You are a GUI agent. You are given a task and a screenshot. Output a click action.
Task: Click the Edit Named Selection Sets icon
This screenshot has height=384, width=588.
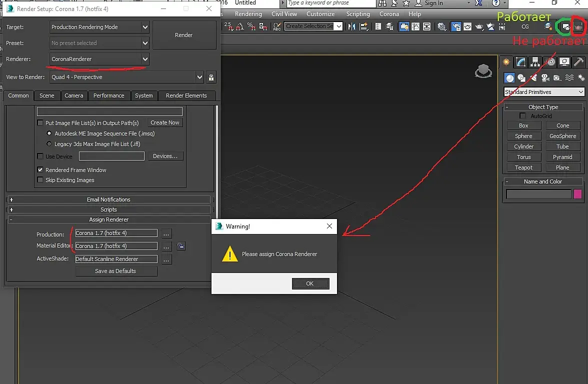click(277, 26)
